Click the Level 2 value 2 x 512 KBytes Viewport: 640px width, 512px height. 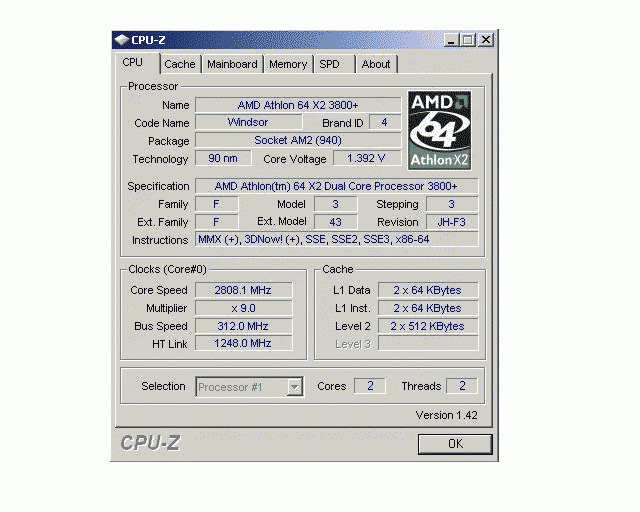pyautogui.click(x=428, y=326)
